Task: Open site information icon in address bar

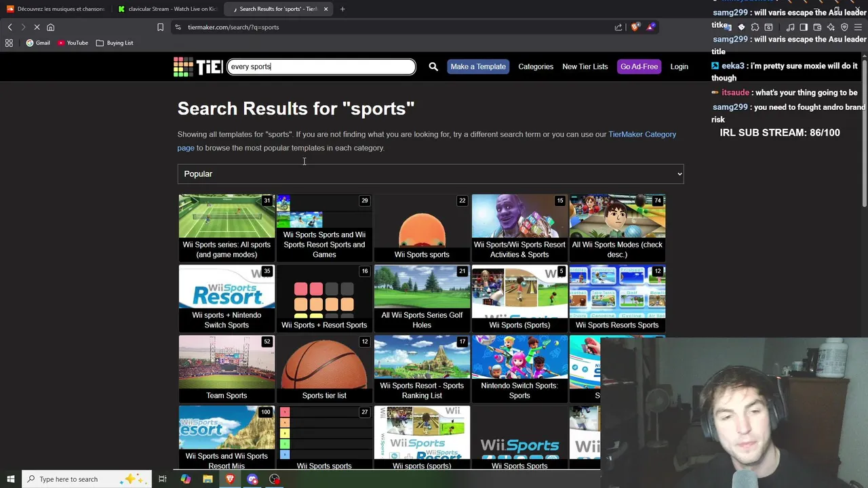Action: click(178, 27)
